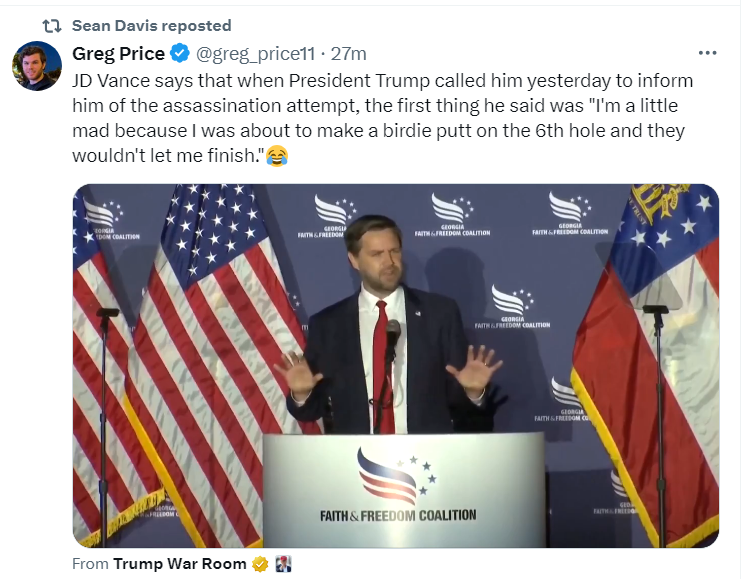Click the repost arrows icon beside Sean Davis

click(52, 26)
